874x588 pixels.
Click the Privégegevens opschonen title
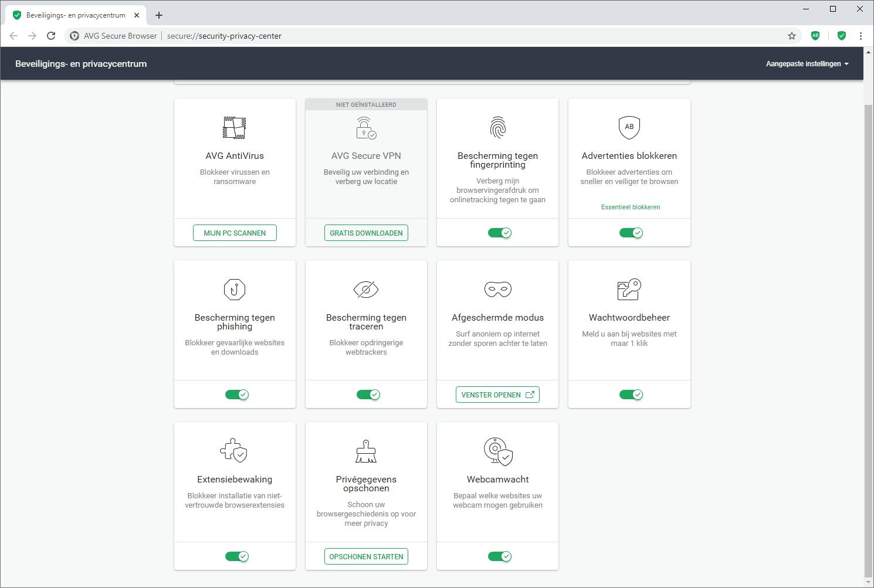(x=366, y=484)
